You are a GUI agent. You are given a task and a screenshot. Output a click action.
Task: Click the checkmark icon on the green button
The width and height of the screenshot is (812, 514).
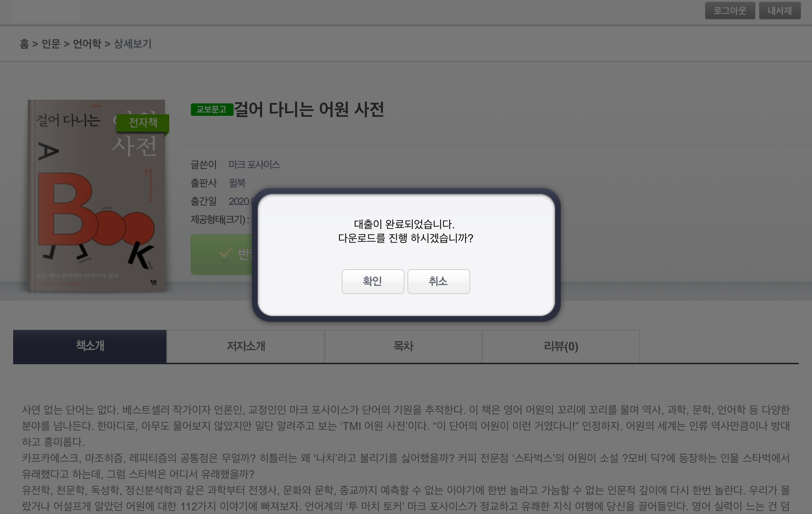point(225,253)
